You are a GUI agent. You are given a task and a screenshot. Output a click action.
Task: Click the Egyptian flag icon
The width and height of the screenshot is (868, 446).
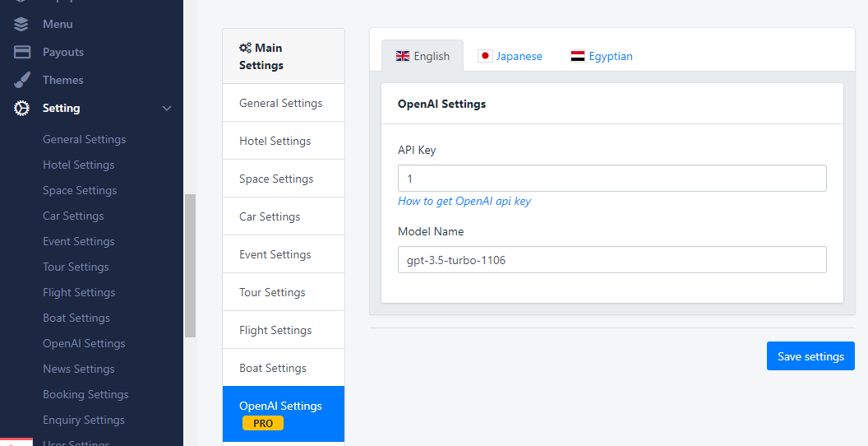pos(578,56)
